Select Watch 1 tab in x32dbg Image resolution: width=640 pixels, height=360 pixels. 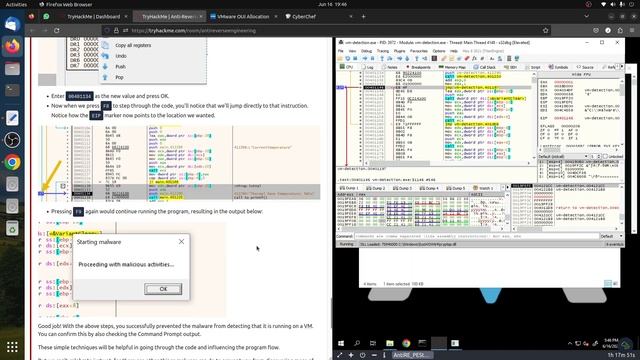coord(483,188)
